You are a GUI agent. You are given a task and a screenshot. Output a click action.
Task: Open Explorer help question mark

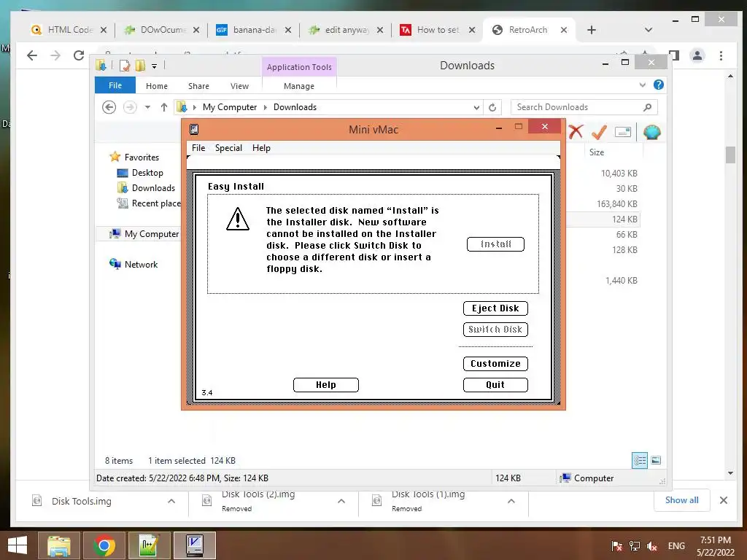(659, 85)
